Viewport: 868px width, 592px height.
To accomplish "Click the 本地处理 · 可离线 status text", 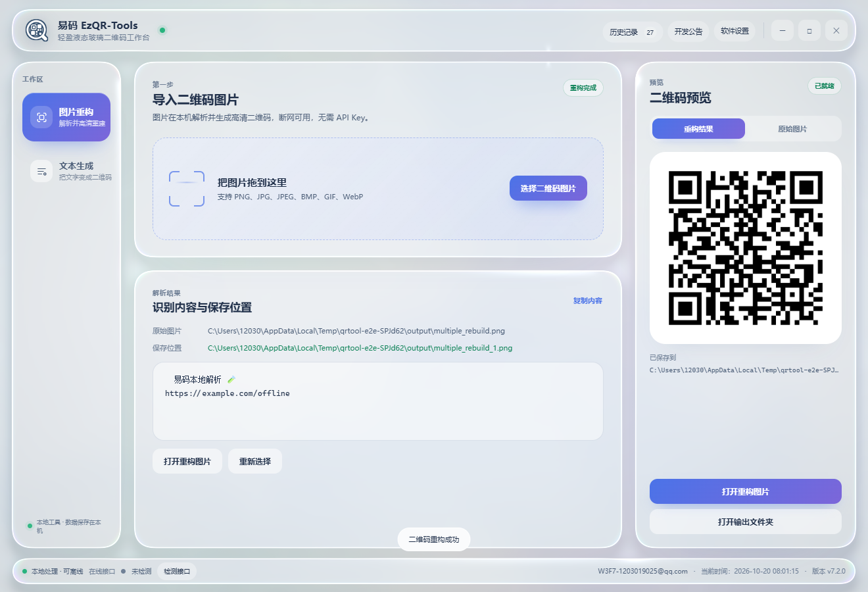I will (57, 572).
